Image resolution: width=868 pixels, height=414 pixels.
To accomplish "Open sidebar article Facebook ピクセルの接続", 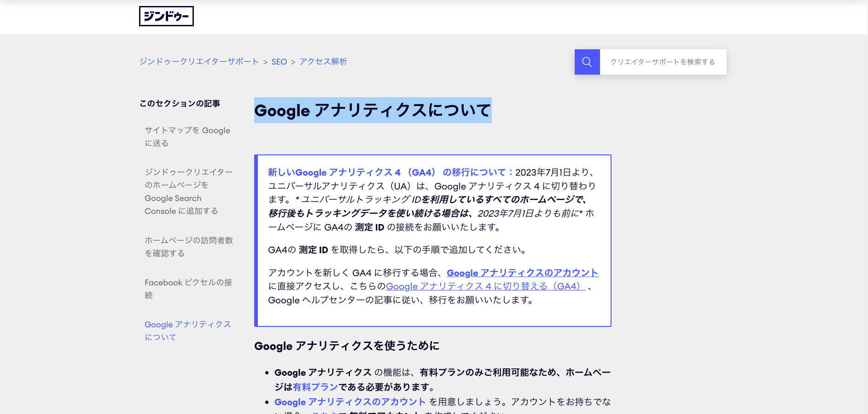I will point(188,289).
